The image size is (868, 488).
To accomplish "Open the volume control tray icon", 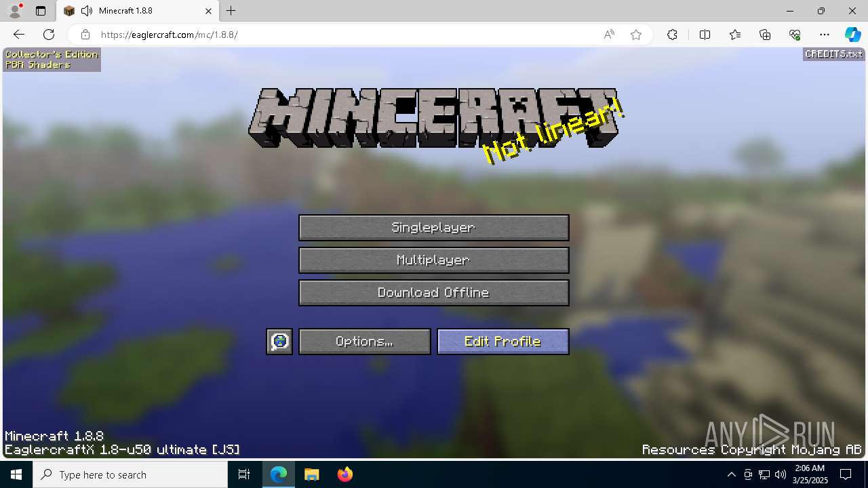I will click(x=780, y=474).
